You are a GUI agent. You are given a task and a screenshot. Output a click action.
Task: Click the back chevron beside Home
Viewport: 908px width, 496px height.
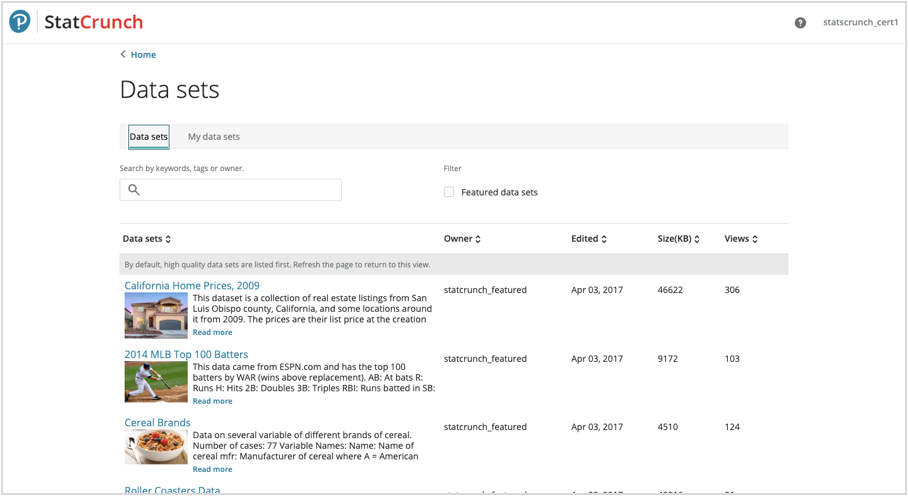coord(123,55)
